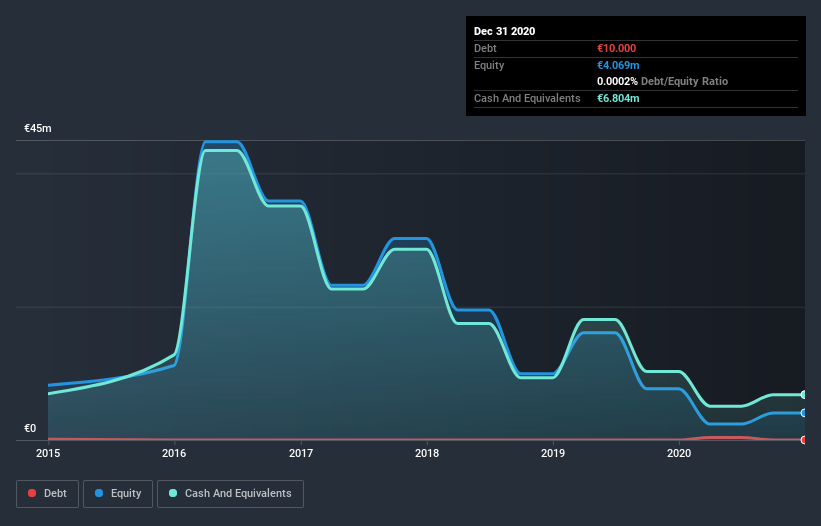Click the blue Equity legend dot
This screenshot has height=526, width=821.
coord(99,493)
